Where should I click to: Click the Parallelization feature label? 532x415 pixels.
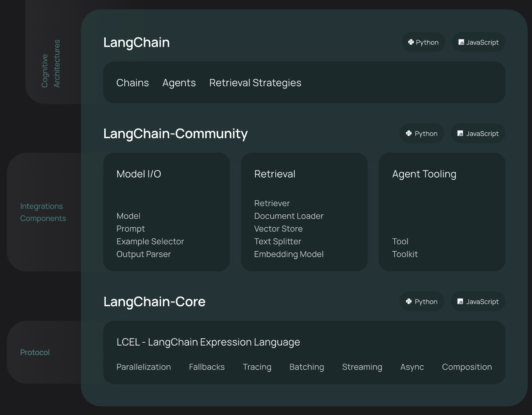pyautogui.click(x=143, y=367)
